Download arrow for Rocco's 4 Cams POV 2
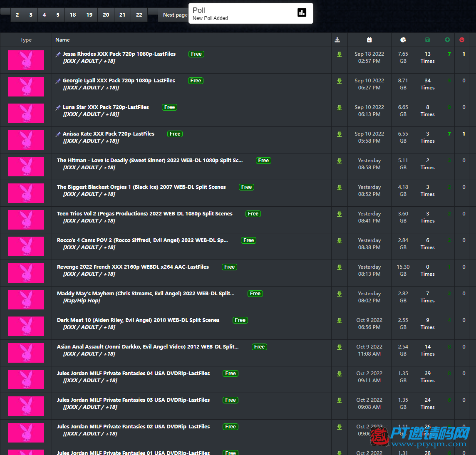The image size is (476, 455). [x=340, y=241]
